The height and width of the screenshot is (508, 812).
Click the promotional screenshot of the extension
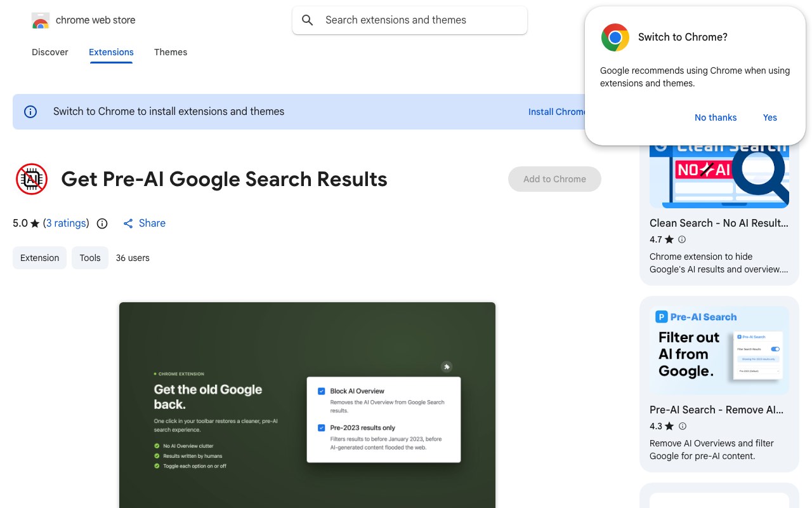tap(307, 405)
